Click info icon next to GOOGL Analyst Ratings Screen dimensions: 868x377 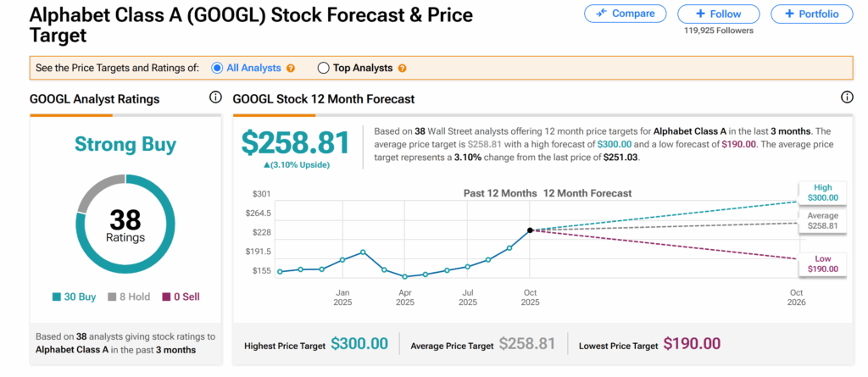(x=215, y=98)
